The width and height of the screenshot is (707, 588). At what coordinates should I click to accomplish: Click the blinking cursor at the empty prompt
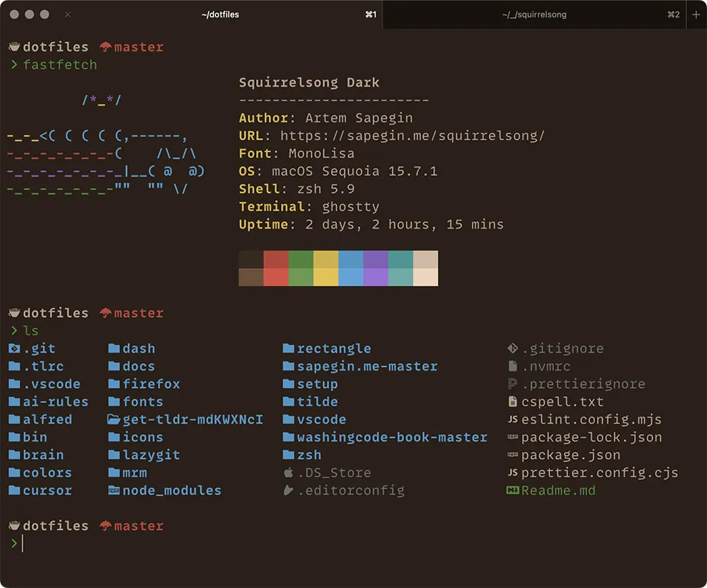[x=23, y=543]
